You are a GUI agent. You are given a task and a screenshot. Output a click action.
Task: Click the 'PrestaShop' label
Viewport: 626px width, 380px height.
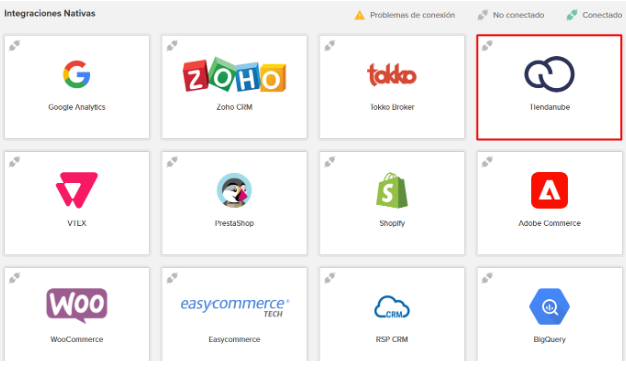234,223
